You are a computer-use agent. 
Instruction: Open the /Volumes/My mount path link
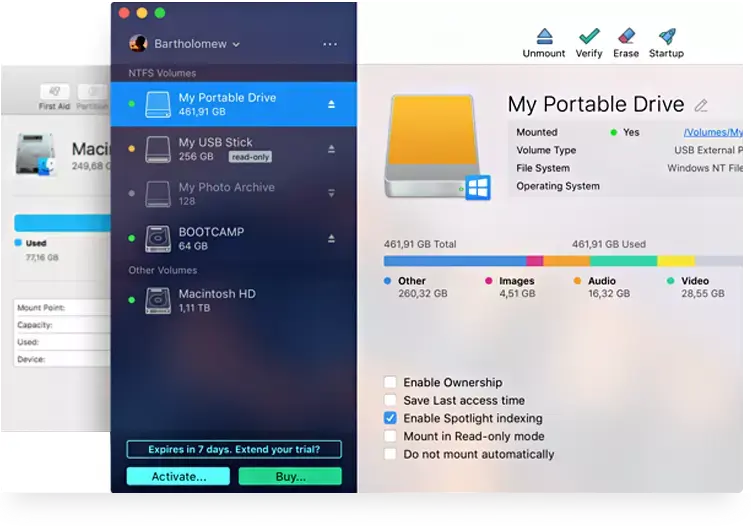click(x=713, y=132)
